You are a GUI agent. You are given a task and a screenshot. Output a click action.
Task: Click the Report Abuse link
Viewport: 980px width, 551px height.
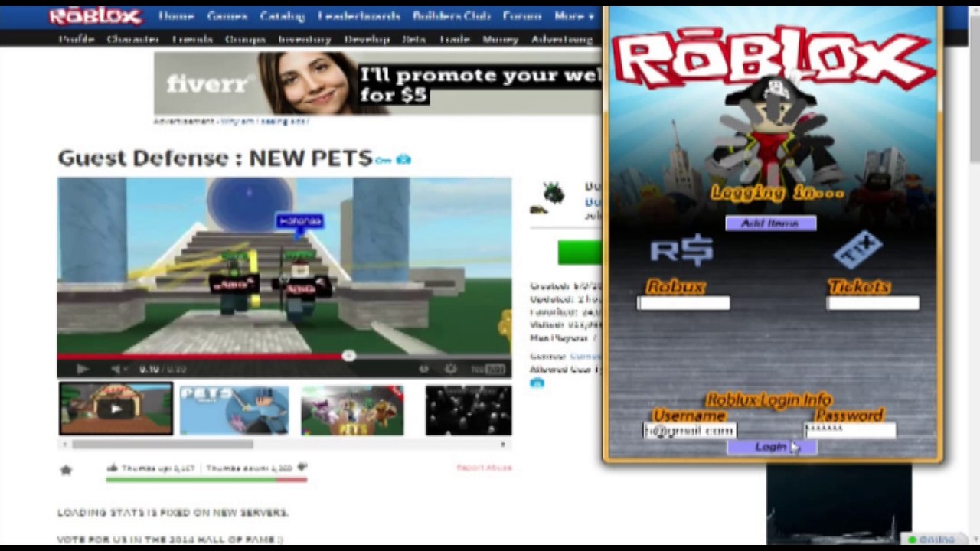coord(484,468)
